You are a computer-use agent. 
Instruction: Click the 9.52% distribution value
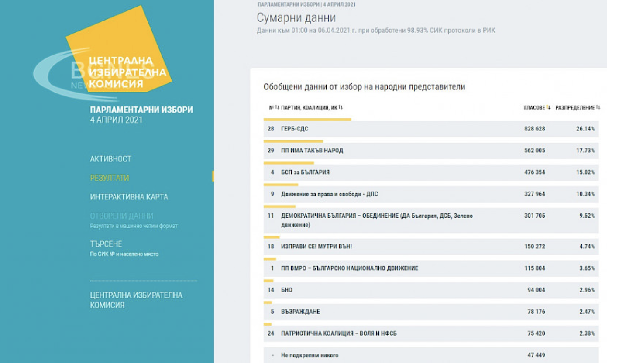tap(587, 216)
